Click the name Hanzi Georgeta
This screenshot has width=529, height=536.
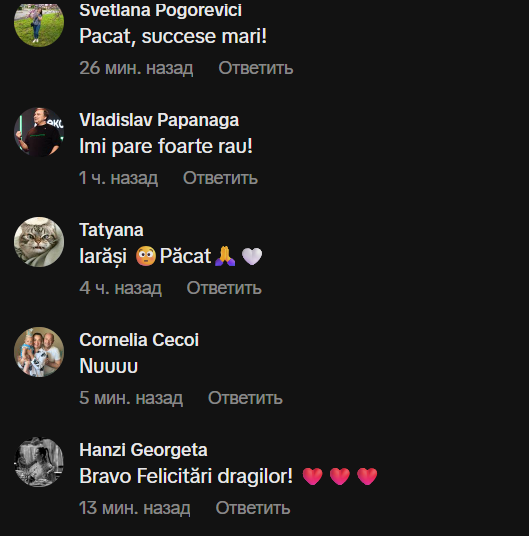tap(143, 450)
